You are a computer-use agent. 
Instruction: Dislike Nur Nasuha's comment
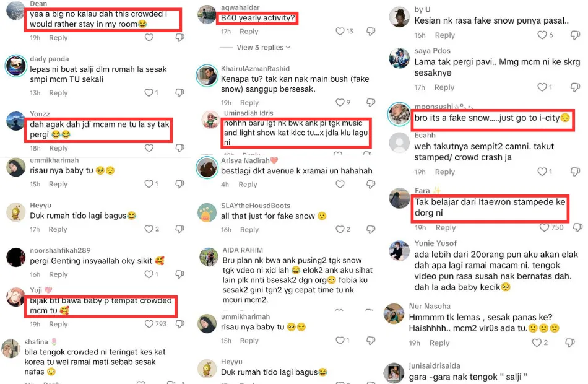pos(570,343)
